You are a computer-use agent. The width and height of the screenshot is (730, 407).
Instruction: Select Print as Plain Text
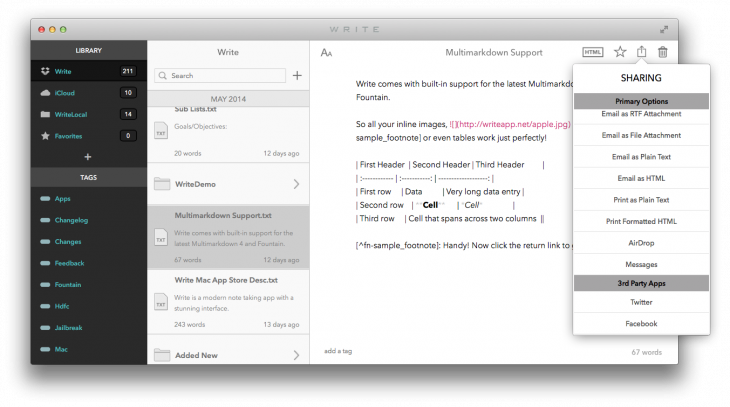pyautogui.click(x=641, y=199)
